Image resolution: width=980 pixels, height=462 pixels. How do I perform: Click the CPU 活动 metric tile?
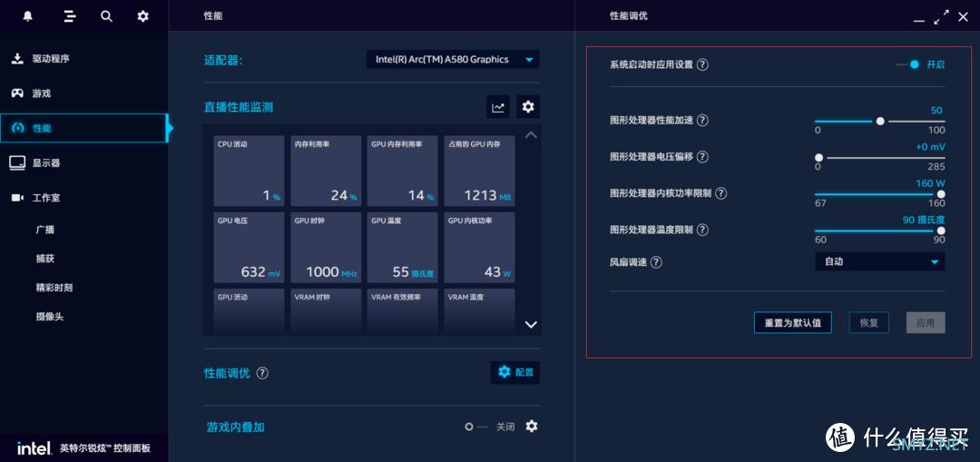(x=249, y=171)
